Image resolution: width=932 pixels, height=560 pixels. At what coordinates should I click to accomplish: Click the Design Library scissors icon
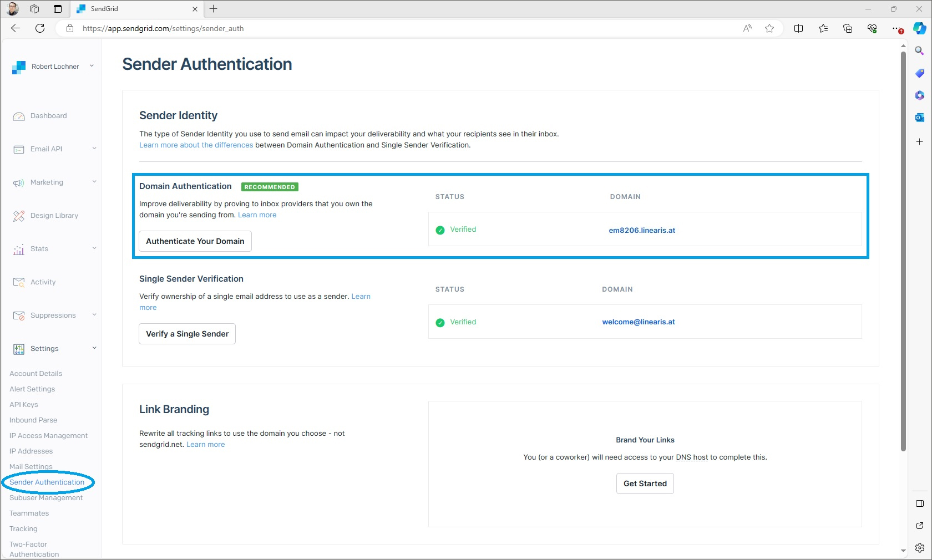click(x=19, y=216)
